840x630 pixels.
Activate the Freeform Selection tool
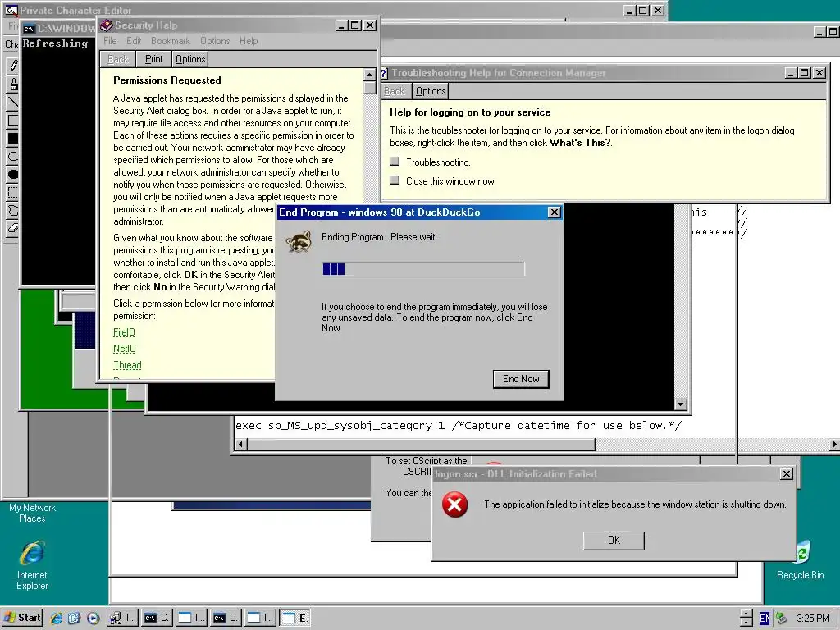[13, 211]
